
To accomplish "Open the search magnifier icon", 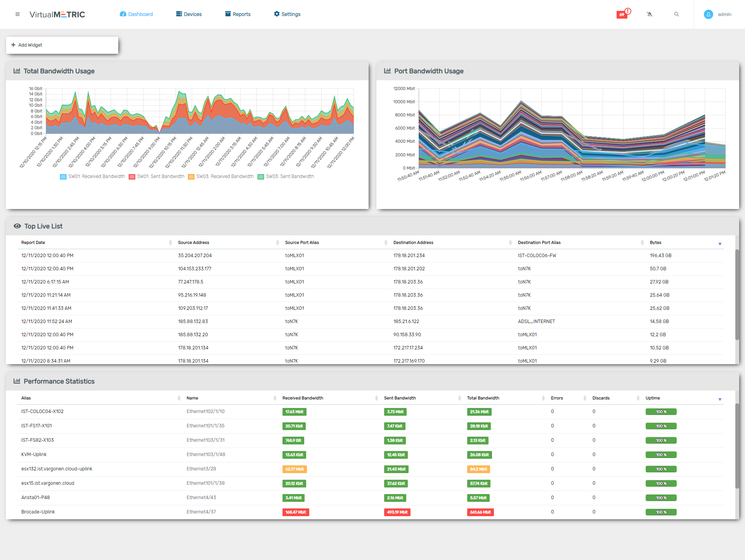I will click(x=676, y=14).
